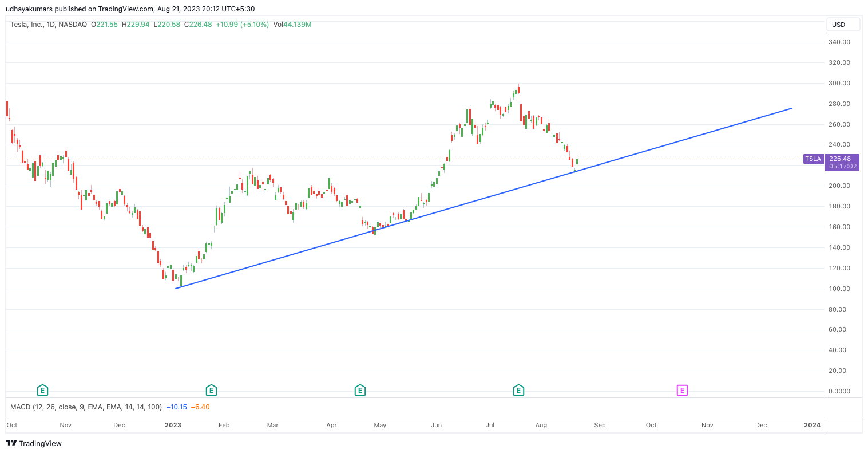This screenshot has height=453, width=868.
Task: Click the Dec label near the 2024 label
Action: click(x=761, y=425)
